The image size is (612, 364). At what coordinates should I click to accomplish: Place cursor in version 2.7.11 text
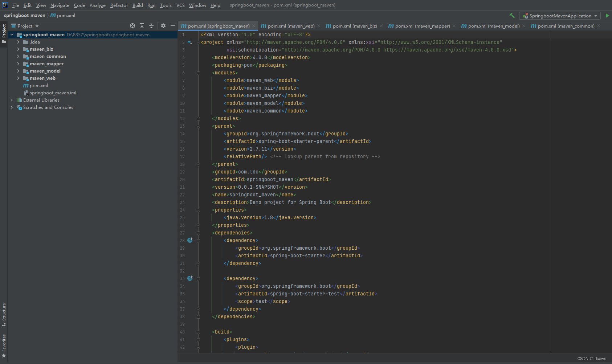(x=258, y=149)
